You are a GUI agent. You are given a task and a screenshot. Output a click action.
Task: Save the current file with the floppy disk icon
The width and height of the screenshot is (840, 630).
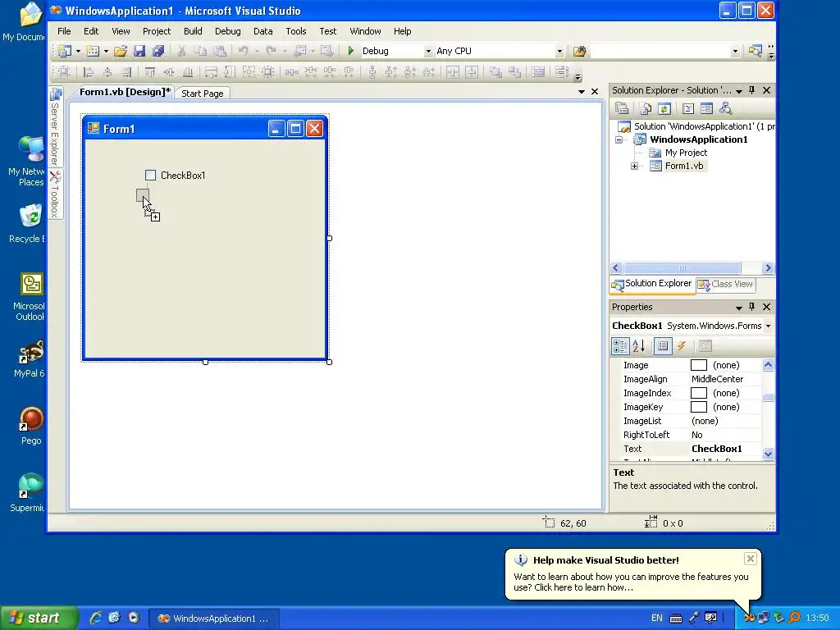click(139, 51)
